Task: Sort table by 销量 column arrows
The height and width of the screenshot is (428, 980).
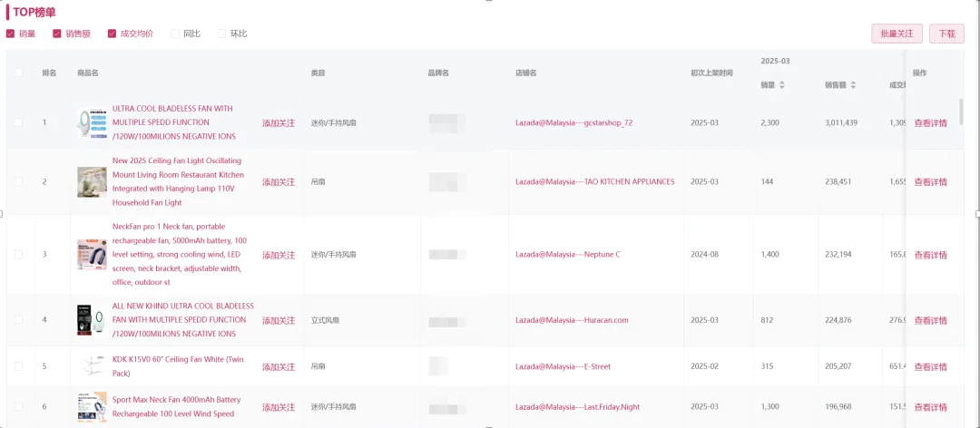Action: (x=782, y=85)
